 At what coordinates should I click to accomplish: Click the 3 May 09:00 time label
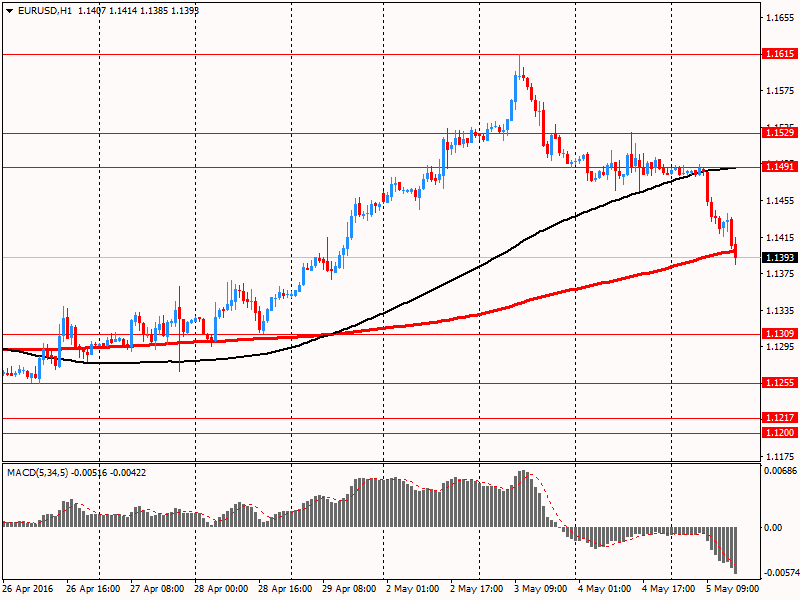(x=540, y=589)
